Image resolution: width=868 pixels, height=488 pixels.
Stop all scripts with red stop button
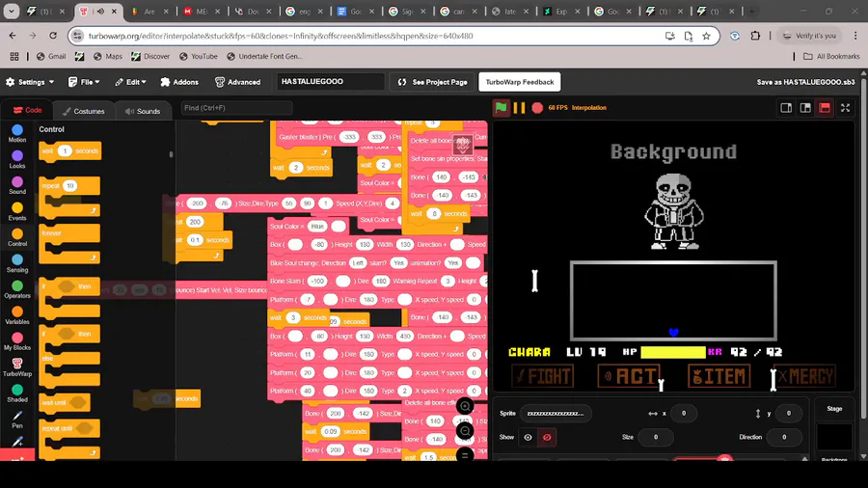pos(537,107)
